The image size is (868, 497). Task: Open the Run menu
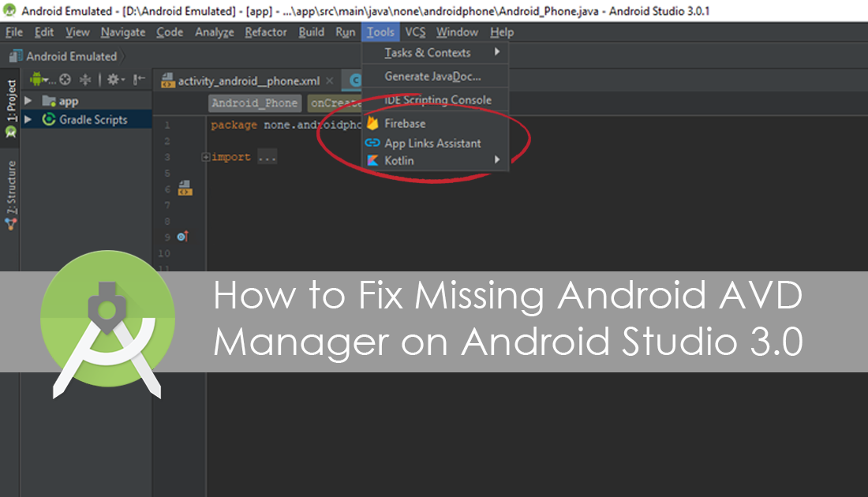pos(346,32)
